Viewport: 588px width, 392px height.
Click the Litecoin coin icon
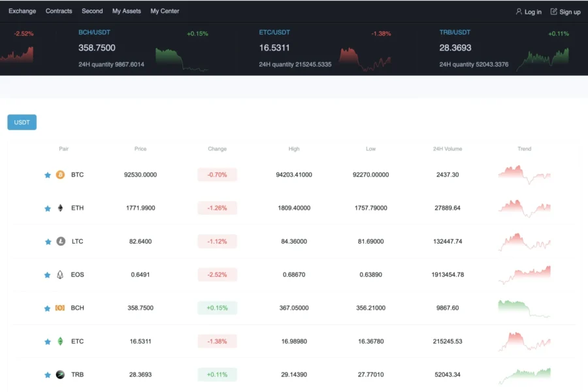(x=61, y=241)
